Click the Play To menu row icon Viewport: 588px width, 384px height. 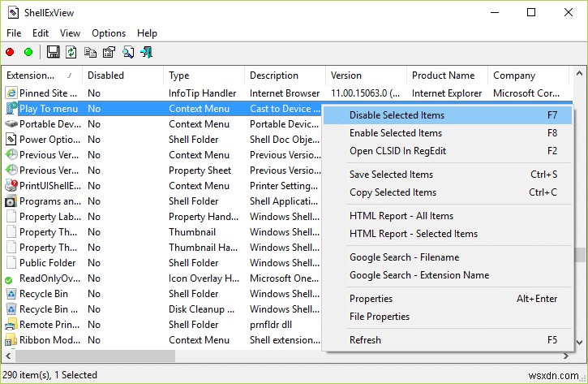pyautogui.click(x=11, y=109)
